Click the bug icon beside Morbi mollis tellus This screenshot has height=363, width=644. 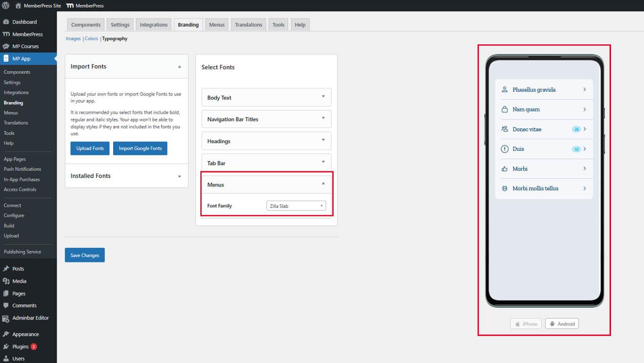tap(504, 188)
